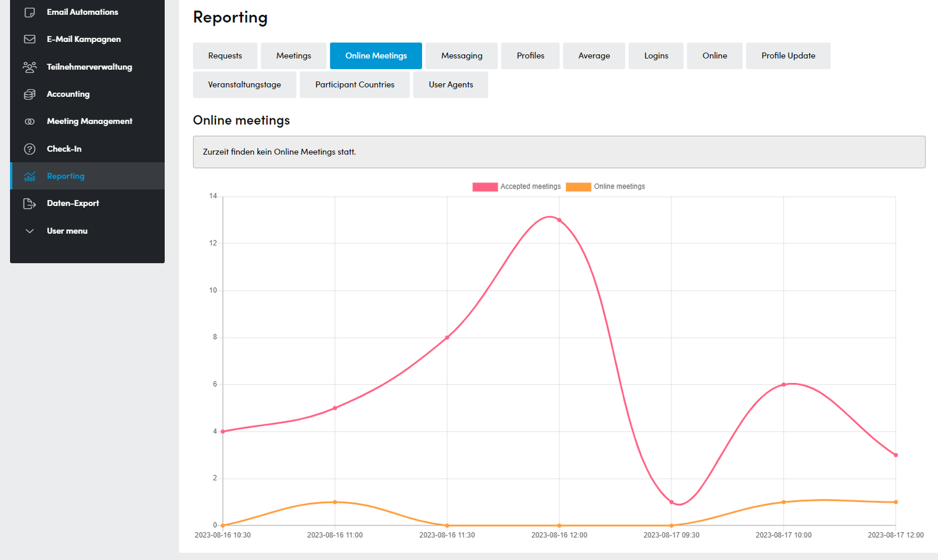
Task: Click the peak data point at 2023-08-16 12:00
Action: (x=559, y=220)
